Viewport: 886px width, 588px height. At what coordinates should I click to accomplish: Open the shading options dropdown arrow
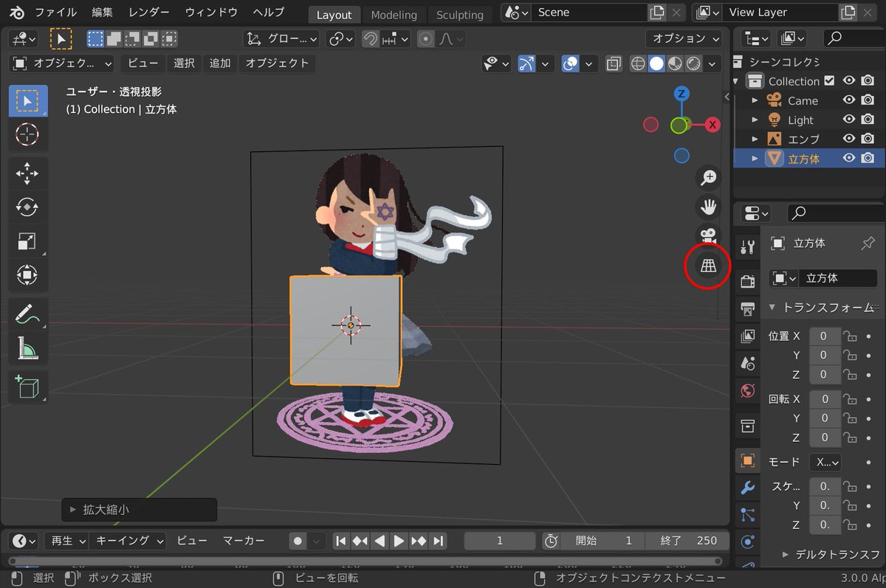(x=712, y=64)
